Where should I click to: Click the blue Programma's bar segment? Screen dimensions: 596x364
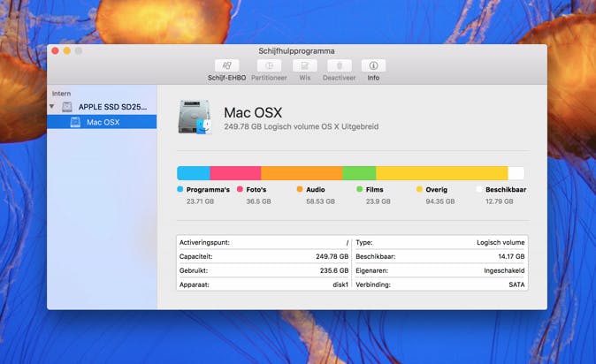click(x=194, y=173)
